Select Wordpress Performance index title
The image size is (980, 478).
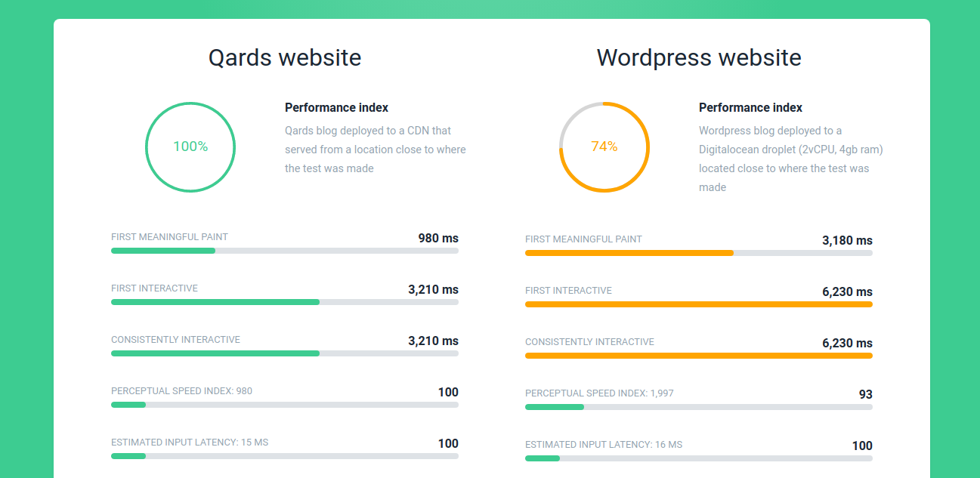pyautogui.click(x=751, y=108)
